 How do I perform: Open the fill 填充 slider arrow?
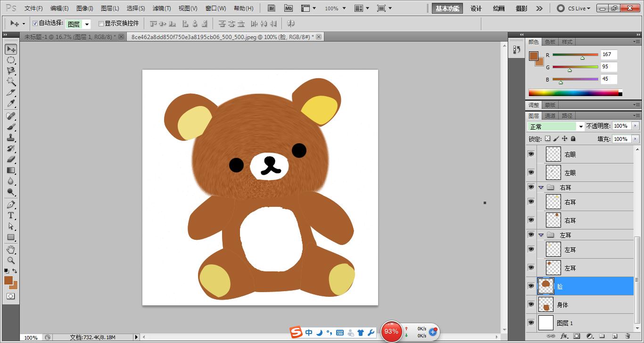pos(635,139)
